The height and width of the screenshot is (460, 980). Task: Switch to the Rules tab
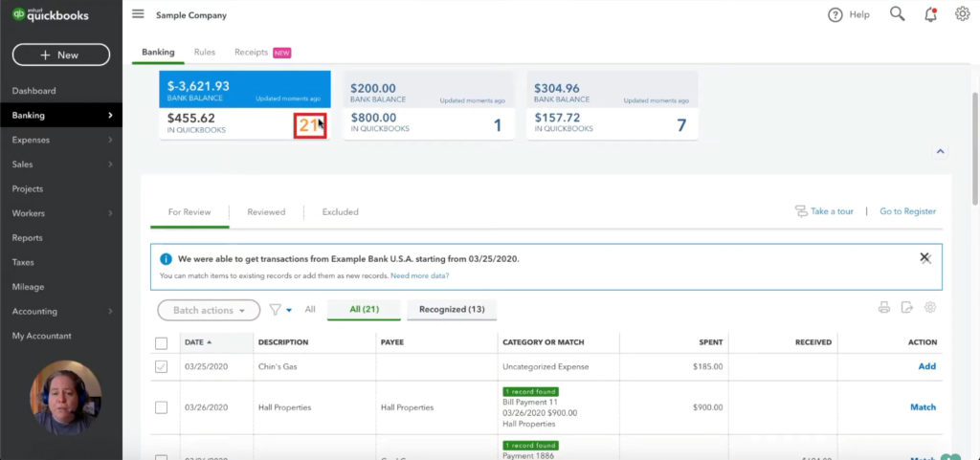(x=205, y=53)
